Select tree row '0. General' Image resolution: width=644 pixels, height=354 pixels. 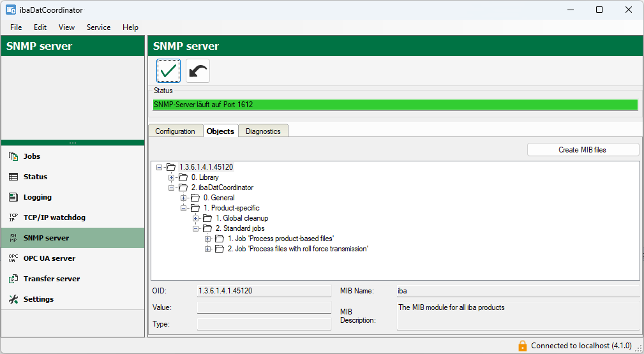pos(219,198)
